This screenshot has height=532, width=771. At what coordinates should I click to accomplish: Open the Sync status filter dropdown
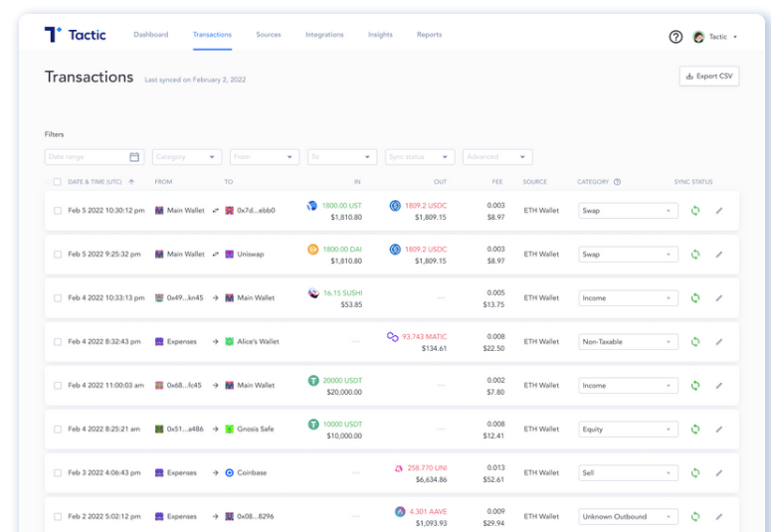420,157
